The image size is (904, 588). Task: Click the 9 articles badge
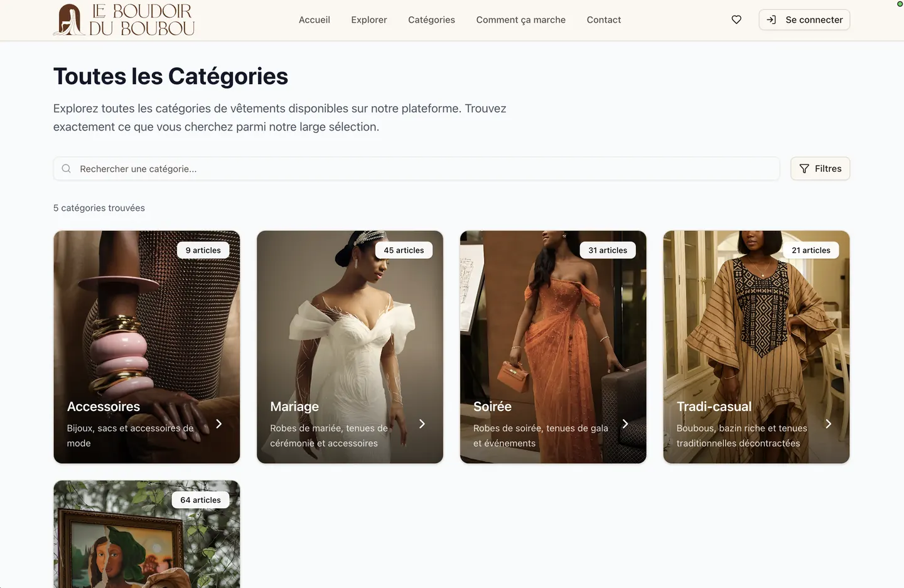[203, 250]
